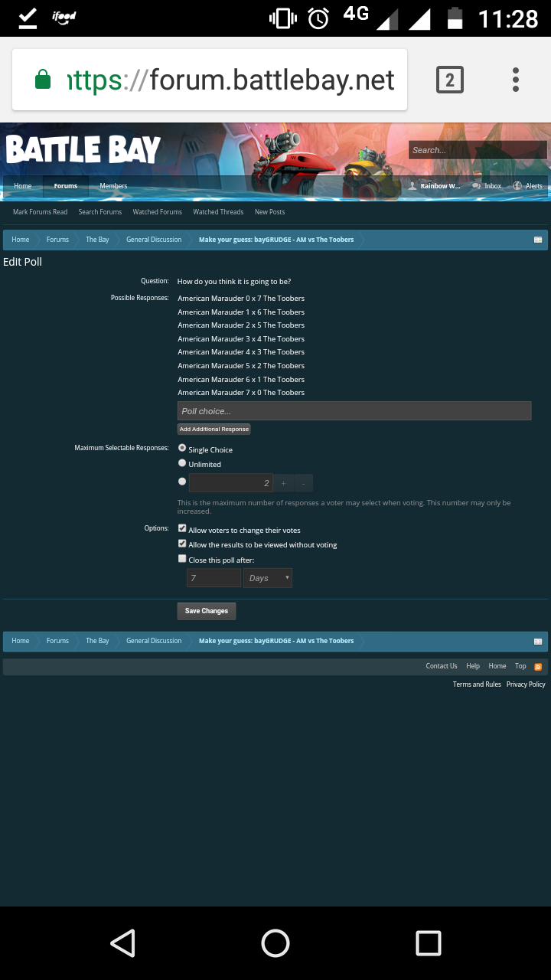The height and width of the screenshot is (980, 551).
Task: Click the RSS feed icon in footer
Action: click(538, 667)
